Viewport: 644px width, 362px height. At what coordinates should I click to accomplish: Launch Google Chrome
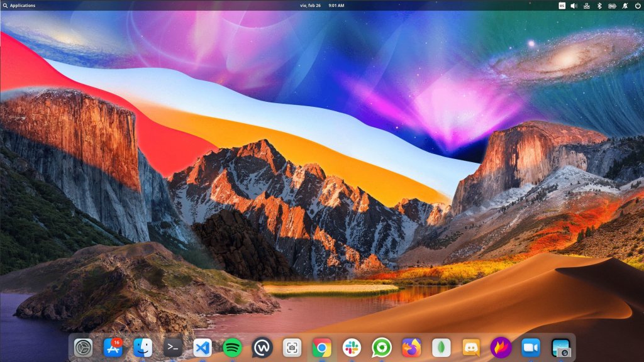[322, 348]
